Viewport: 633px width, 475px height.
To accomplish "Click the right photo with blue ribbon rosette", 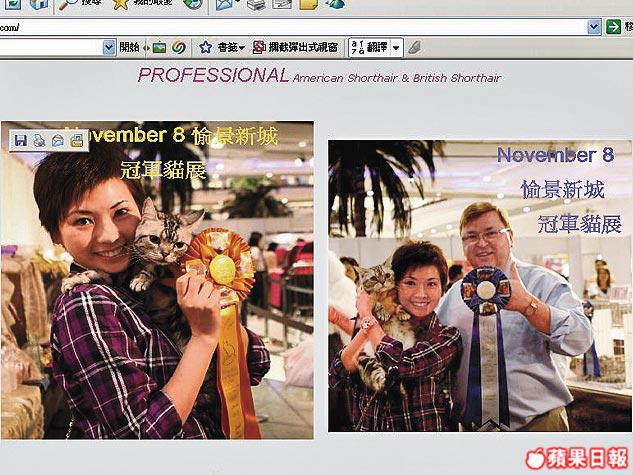I will [478, 290].
